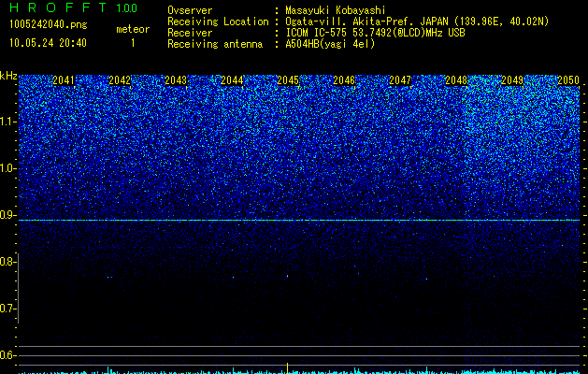Select the ICOM IC-575 53.7492 MHz receiver text

point(375,33)
